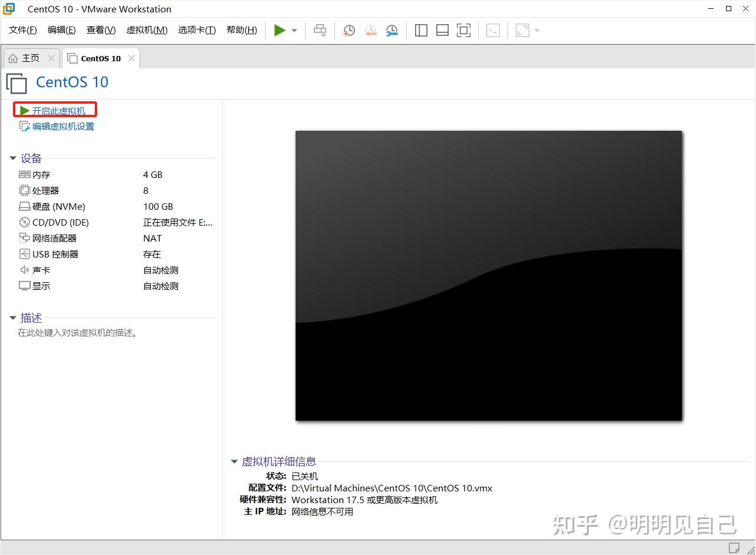This screenshot has width=756, height=555.
Task: Click the 声卡 sound card device icon
Action: 24,270
